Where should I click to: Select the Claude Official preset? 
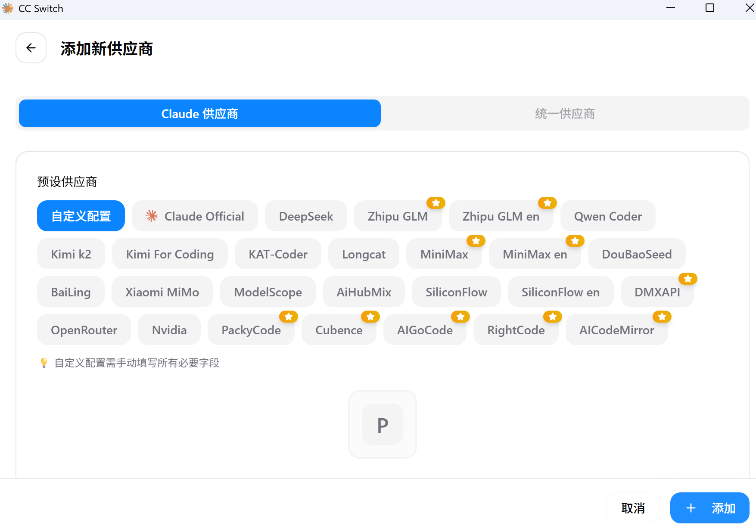[195, 216]
